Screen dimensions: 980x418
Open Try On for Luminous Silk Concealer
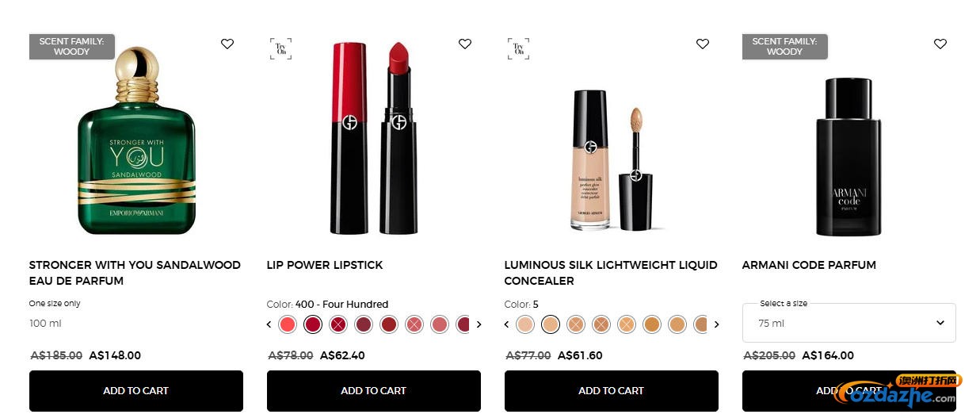pyautogui.click(x=518, y=48)
